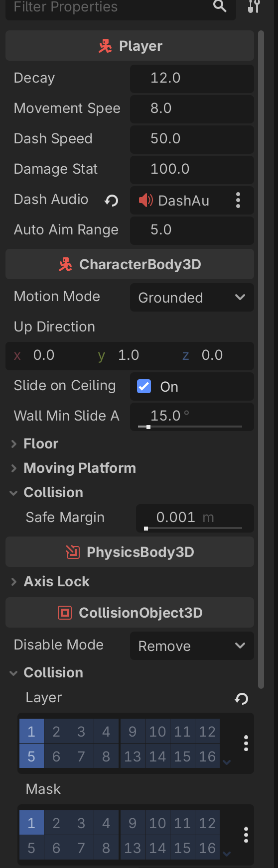Open the Disable Mode dropdown

(192, 646)
